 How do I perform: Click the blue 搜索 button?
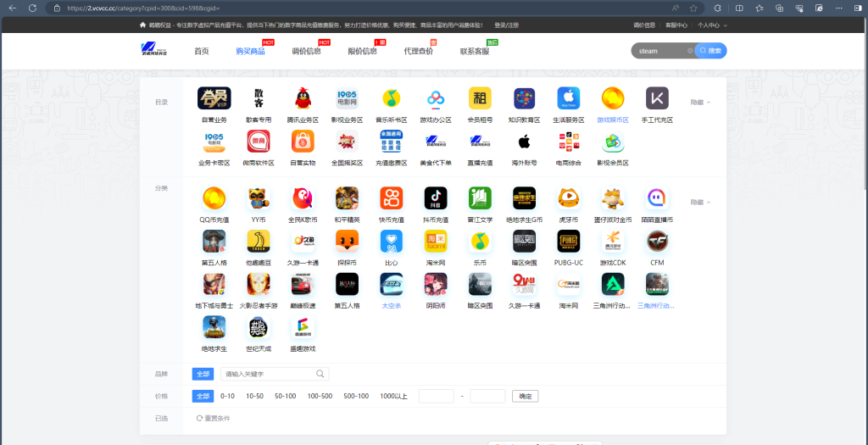pyautogui.click(x=711, y=51)
